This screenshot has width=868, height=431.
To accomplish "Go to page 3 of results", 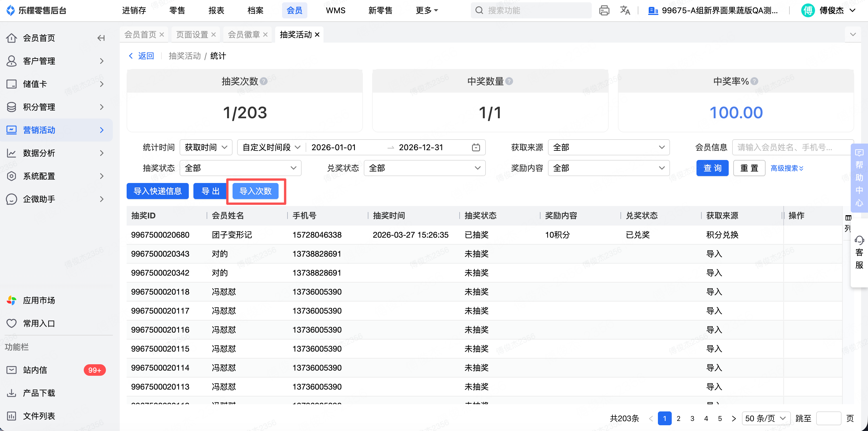I will click(x=692, y=418).
